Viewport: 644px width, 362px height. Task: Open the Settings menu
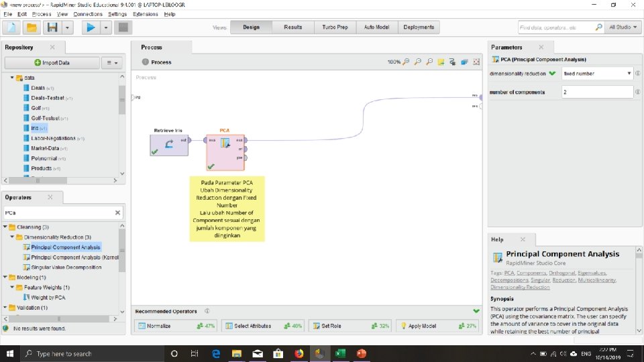click(117, 14)
